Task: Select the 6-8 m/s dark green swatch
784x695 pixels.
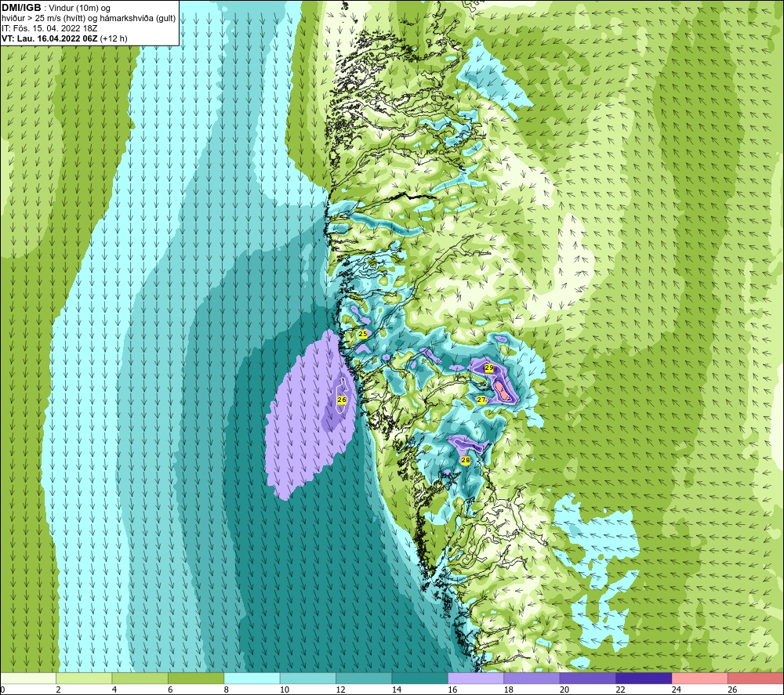Action: [196, 679]
